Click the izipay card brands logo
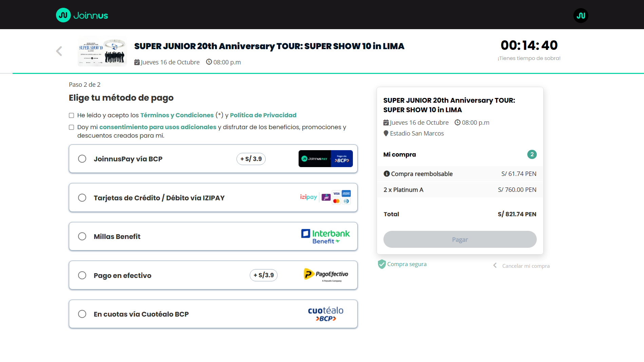This screenshot has width=644, height=362. click(x=325, y=197)
